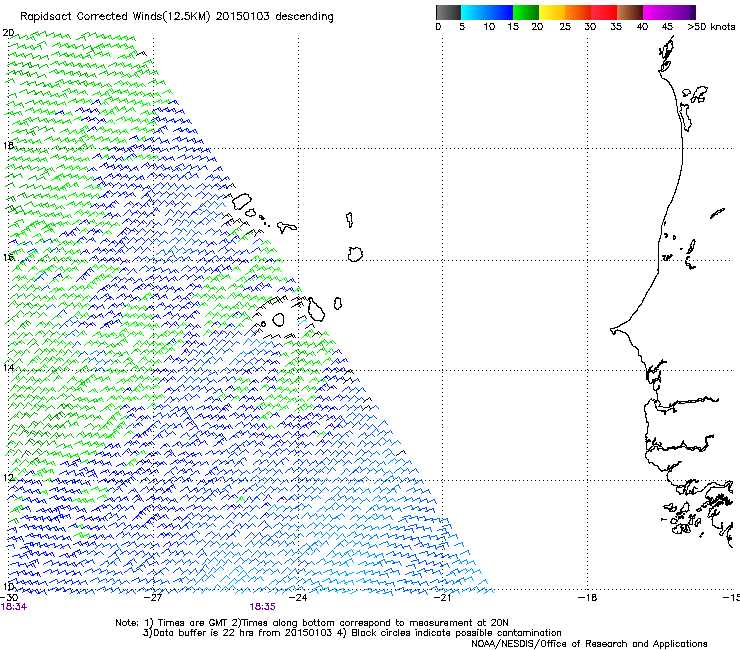
Task: Click the latitude label '12'
Action: point(8,478)
